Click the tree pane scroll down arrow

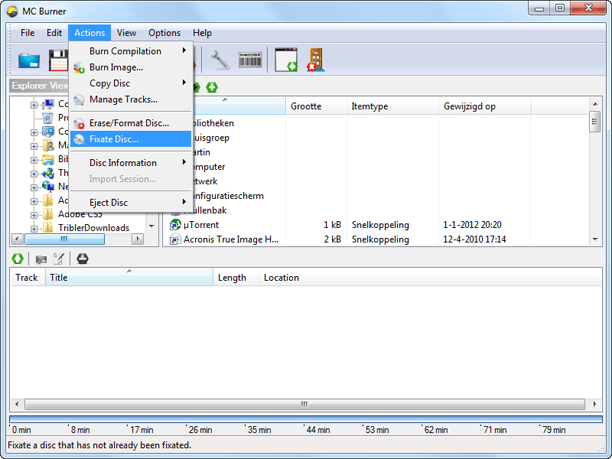pos(151,226)
